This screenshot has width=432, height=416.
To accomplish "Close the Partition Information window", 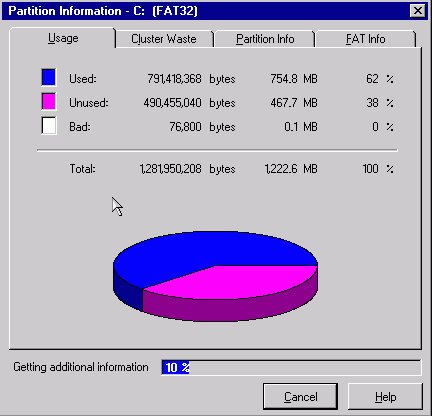I will [417, 11].
